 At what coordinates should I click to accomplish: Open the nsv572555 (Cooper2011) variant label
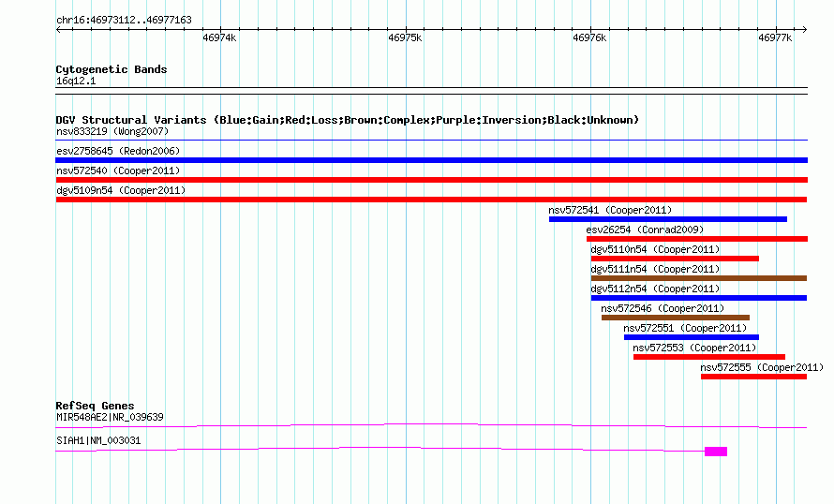point(762,367)
